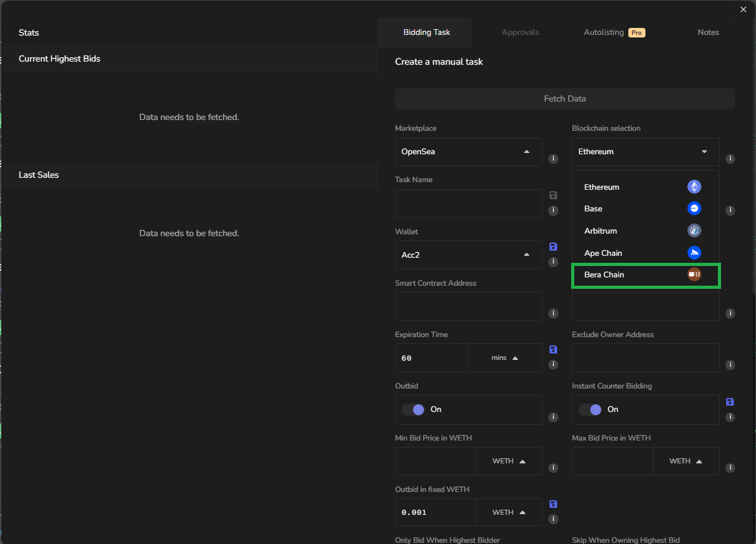Click the info icon next to Marketplace dropdown
Image resolution: width=756 pixels, height=544 pixels.
[553, 159]
